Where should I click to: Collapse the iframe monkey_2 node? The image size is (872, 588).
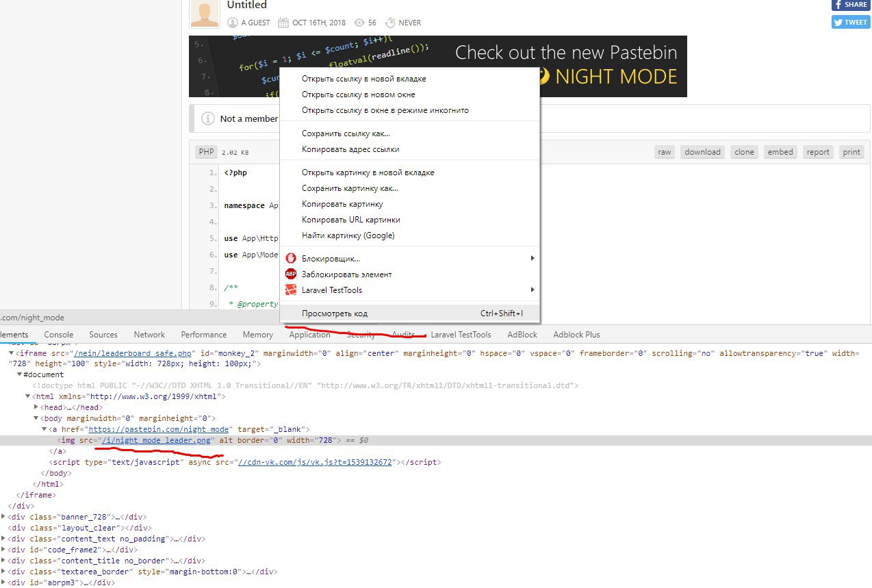coord(11,353)
